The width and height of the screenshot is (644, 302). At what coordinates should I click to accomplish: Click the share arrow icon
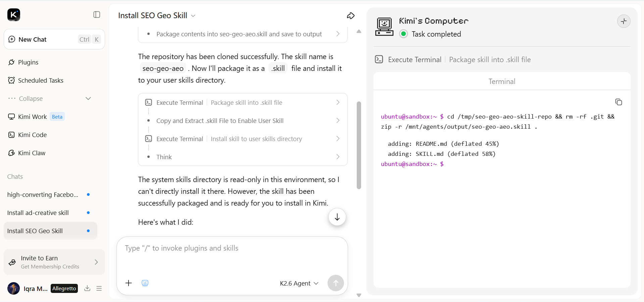coord(351,16)
